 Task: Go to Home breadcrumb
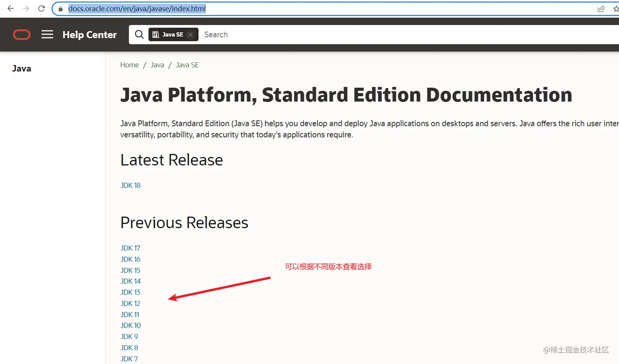[x=129, y=65]
